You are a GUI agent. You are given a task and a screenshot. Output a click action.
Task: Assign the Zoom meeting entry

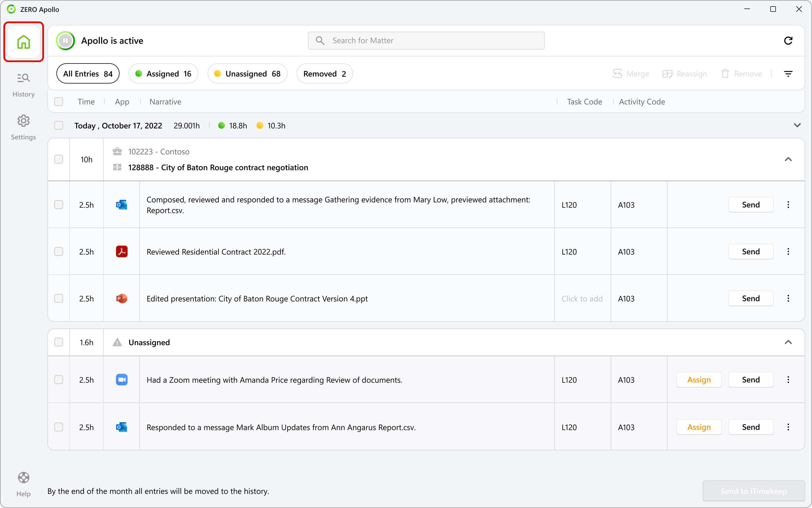(699, 380)
